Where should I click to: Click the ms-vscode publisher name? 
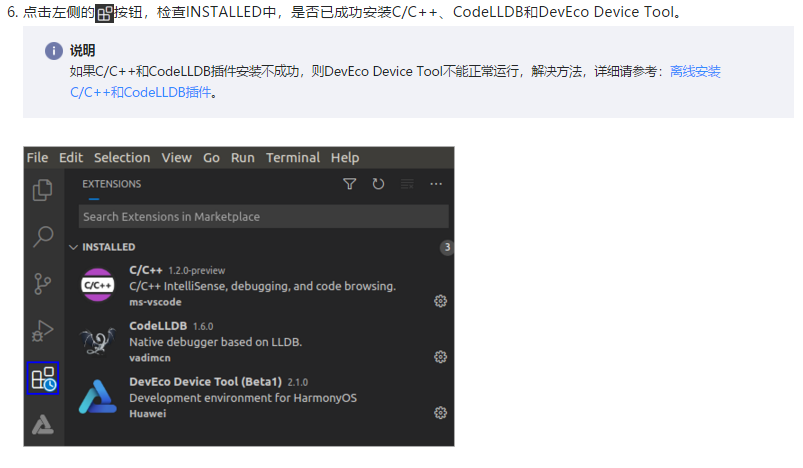155,302
